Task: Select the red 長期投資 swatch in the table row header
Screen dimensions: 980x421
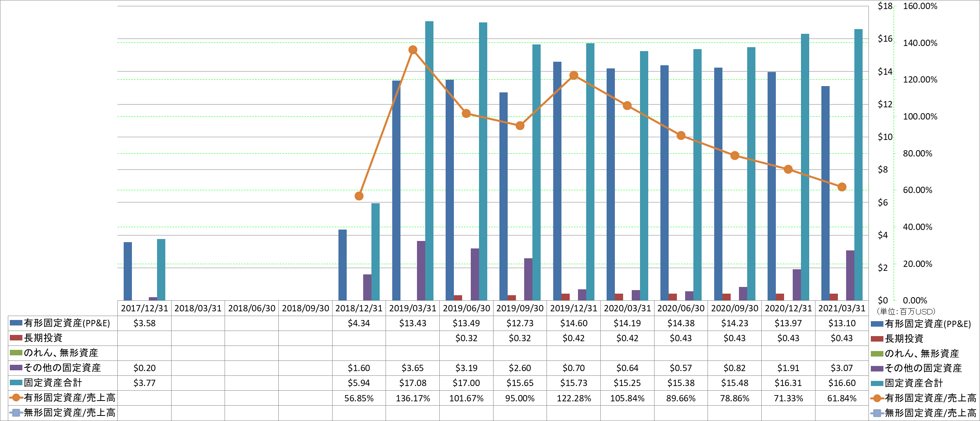Action: click(x=16, y=338)
